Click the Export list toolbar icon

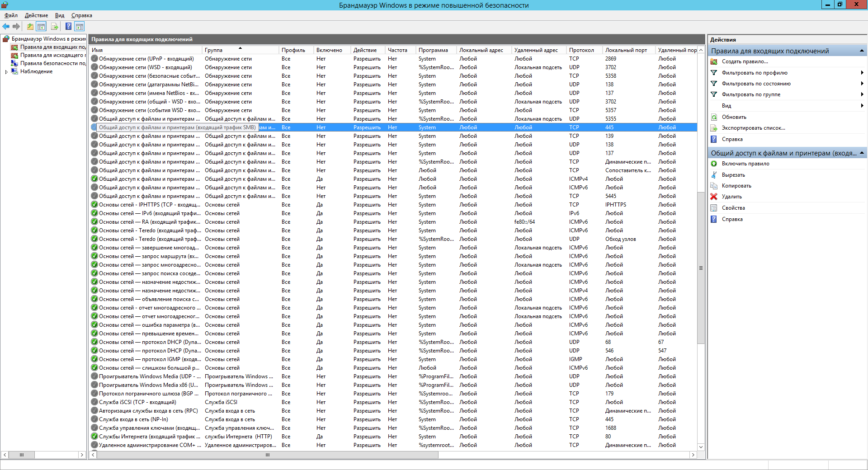coord(55,27)
